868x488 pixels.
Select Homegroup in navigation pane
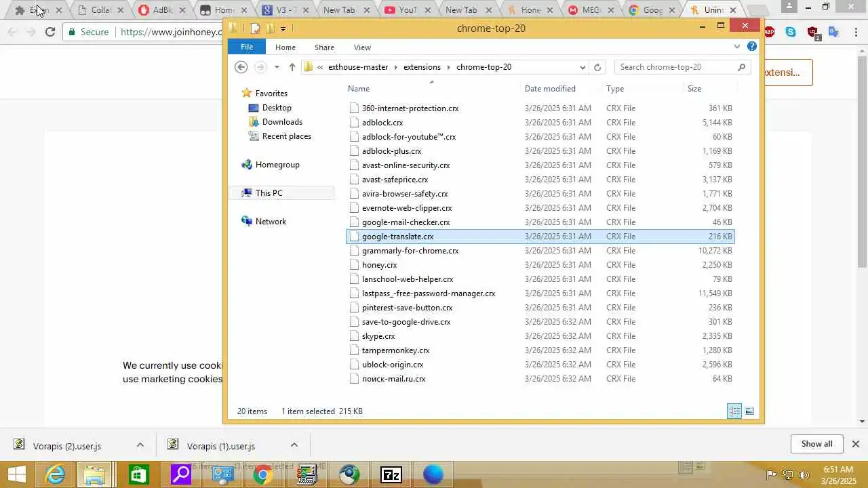point(277,165)
